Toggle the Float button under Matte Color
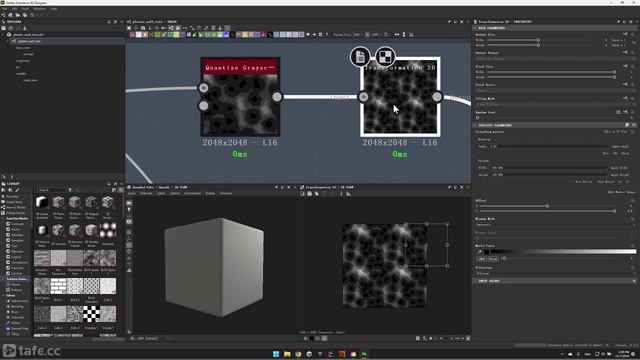Image resolution: width=640 pixels, height=360 pixels. point(493,259)
